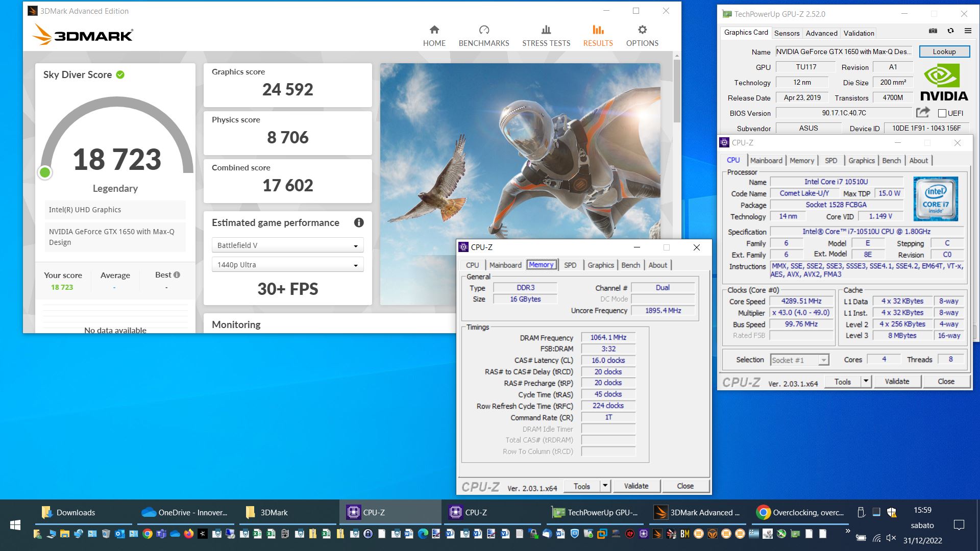Image resolution: width=980 pixels, height=551 pixels.
Task: Click the info icon beside Estimated game performance
Action: click(x=359, y=222)
